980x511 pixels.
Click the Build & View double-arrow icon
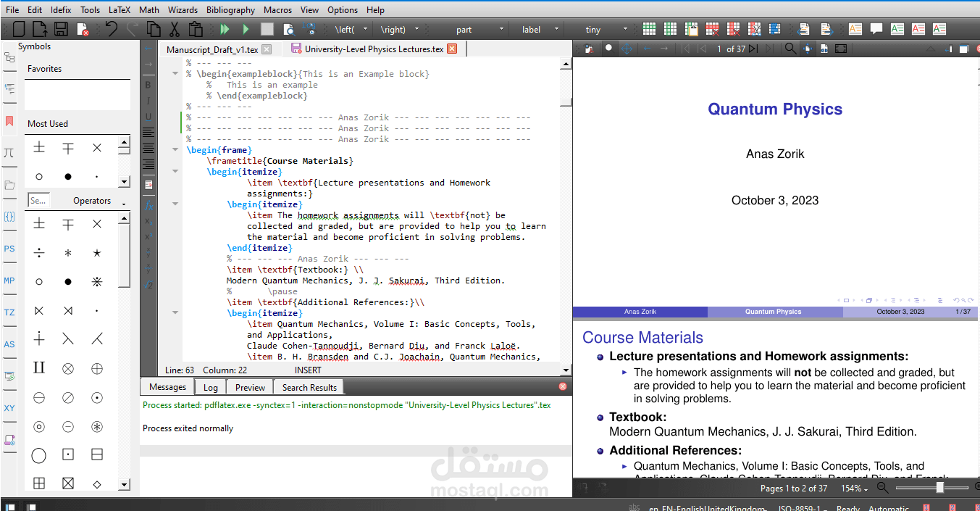pos(225,29)
